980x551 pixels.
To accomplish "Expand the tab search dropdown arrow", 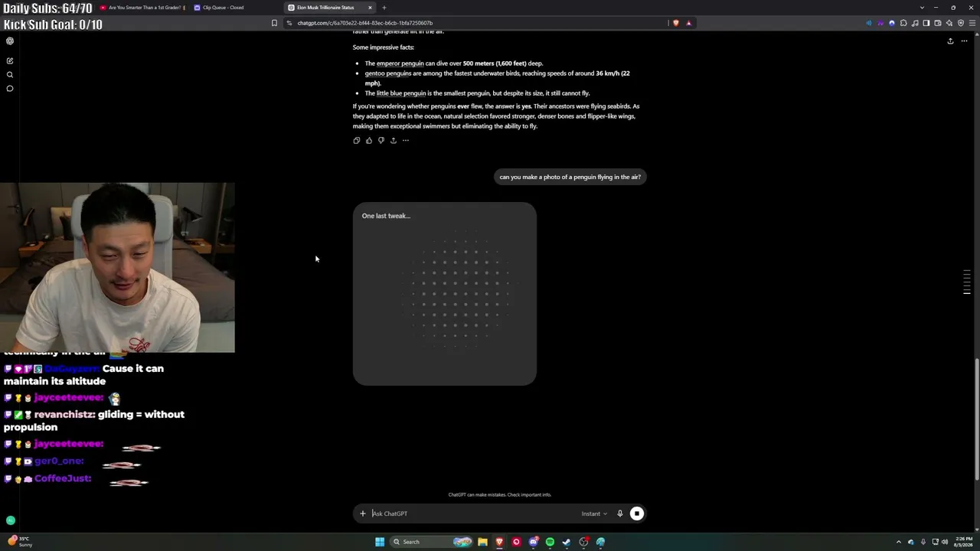I will coord(922,8).
